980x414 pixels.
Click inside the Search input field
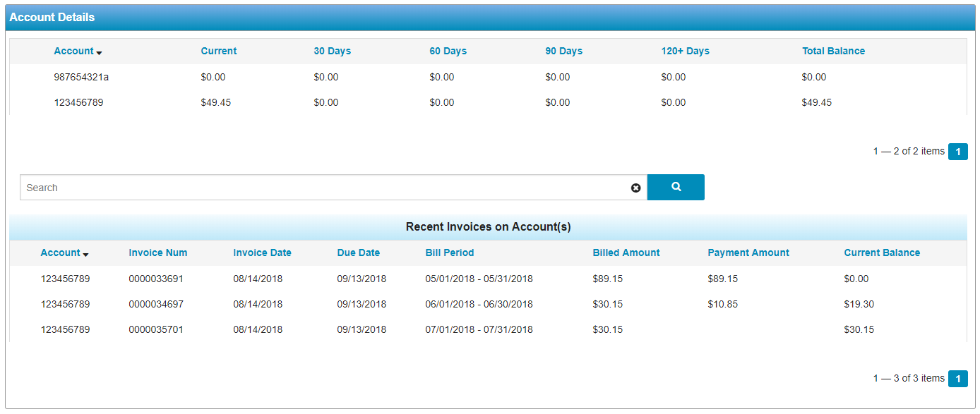[325, 188]
